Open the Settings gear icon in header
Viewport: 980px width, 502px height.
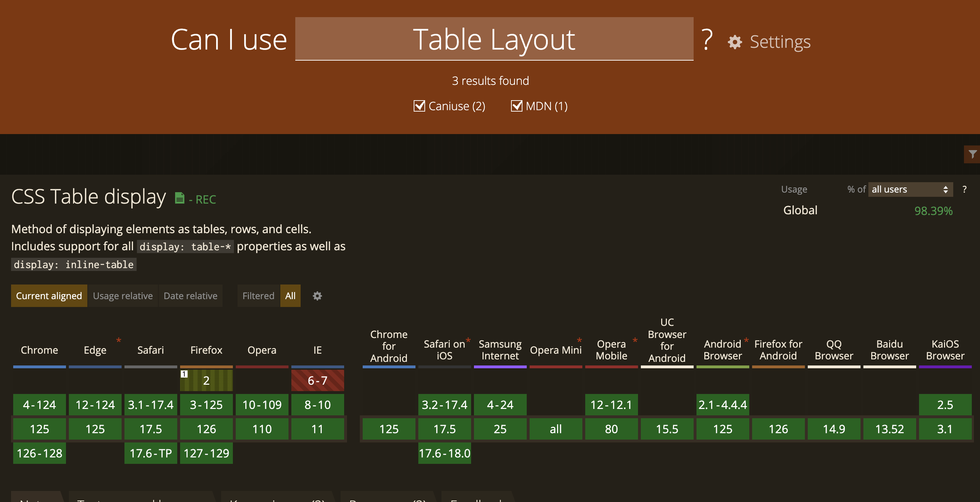click(x=735, y=42)
